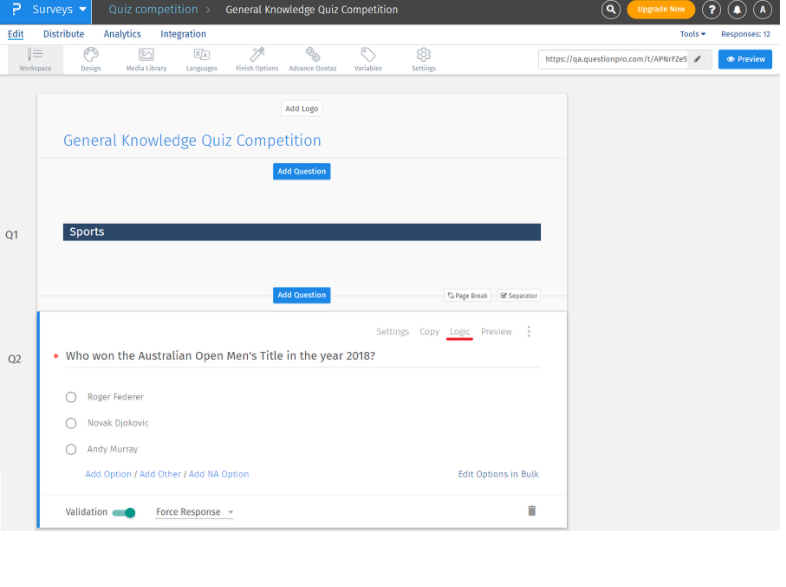The height and width of the screenshot is (587, 786).
Task: Open Edit Options in Bulk
Action: (498, 474)
